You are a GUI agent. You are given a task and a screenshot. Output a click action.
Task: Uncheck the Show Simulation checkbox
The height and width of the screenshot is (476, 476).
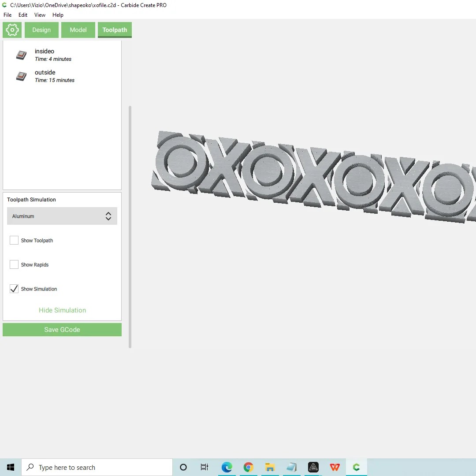pyautogui.click(x=14, y=289)
